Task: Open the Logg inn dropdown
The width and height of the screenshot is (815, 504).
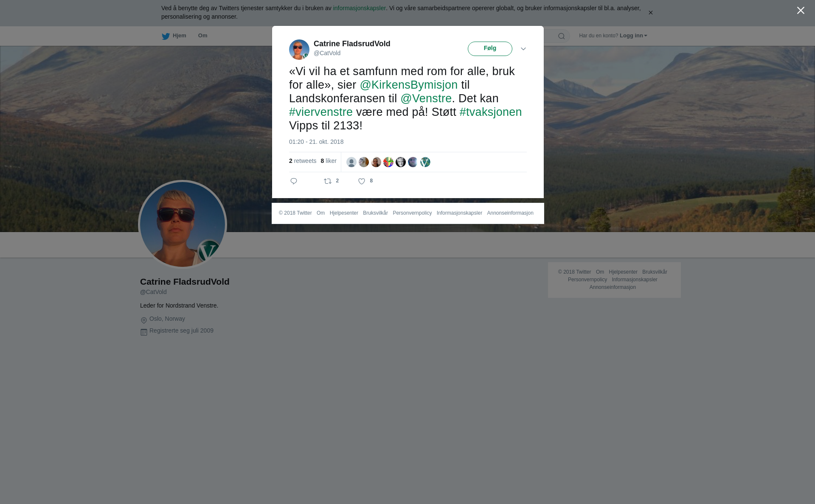Action: pos(633,36)
